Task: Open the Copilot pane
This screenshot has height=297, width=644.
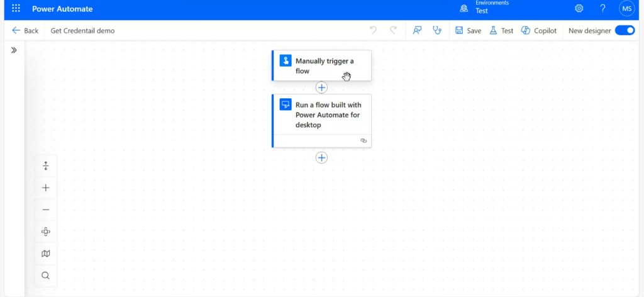Action: [539, 30]
